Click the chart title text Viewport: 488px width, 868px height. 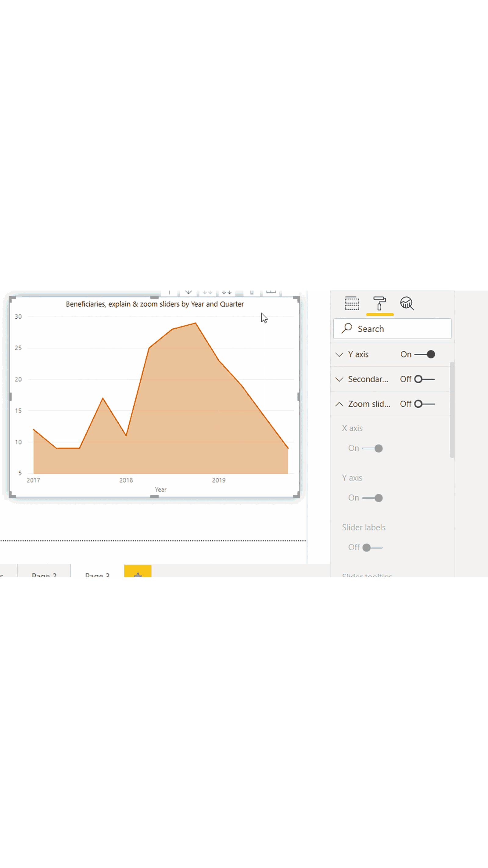coord(155,304)
